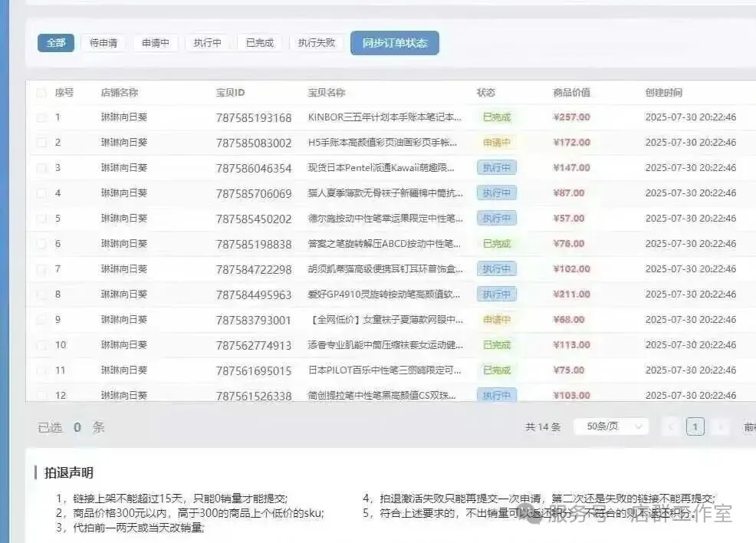Filter by the 申请中 tab
The height and width of the screenshot is (543, 756).
pos(156,43)
